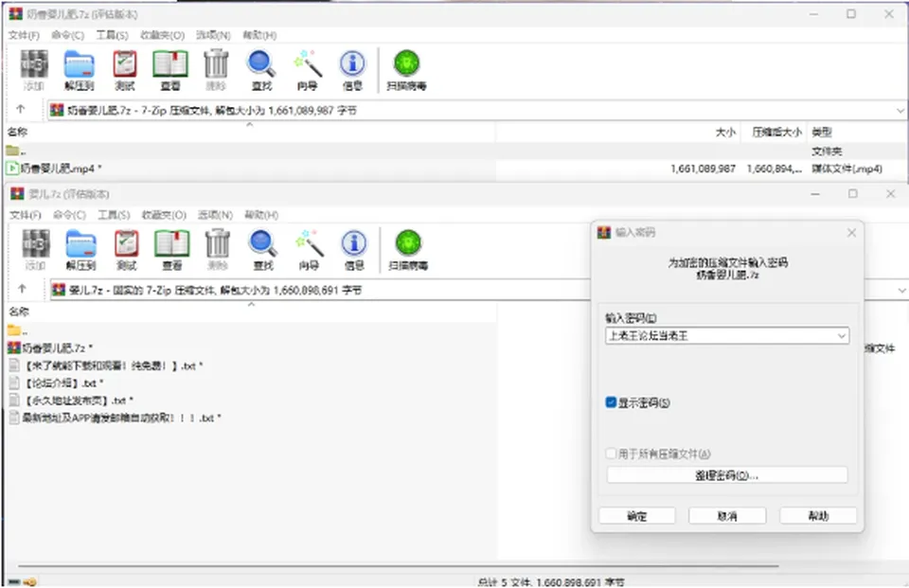Go up one level in 婴儿.7z window
This screenshot has height=588, width=909.
tap(23, 289)
